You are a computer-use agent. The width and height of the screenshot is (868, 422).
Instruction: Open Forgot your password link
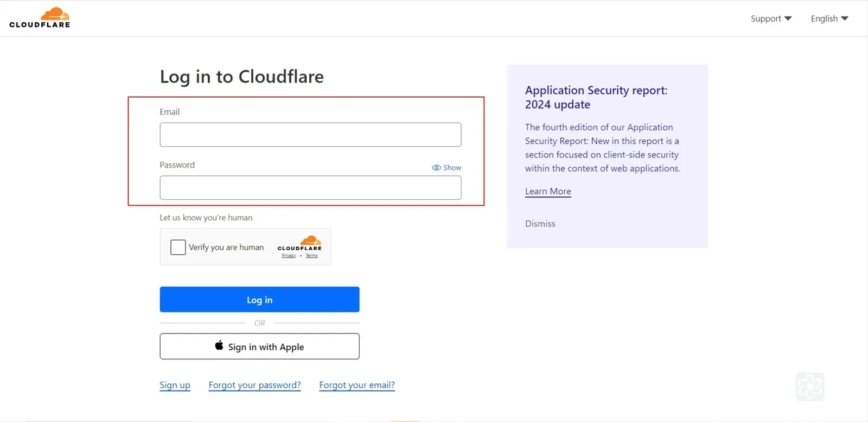(254, 385)
